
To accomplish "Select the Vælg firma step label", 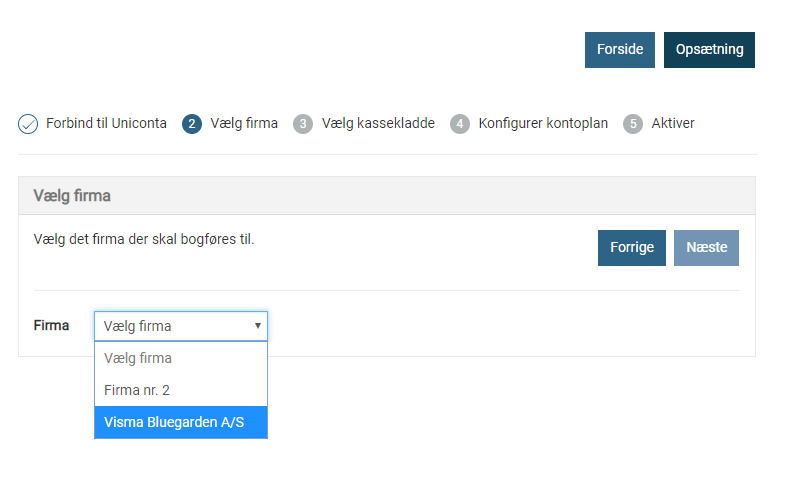I will pos(244,124).
